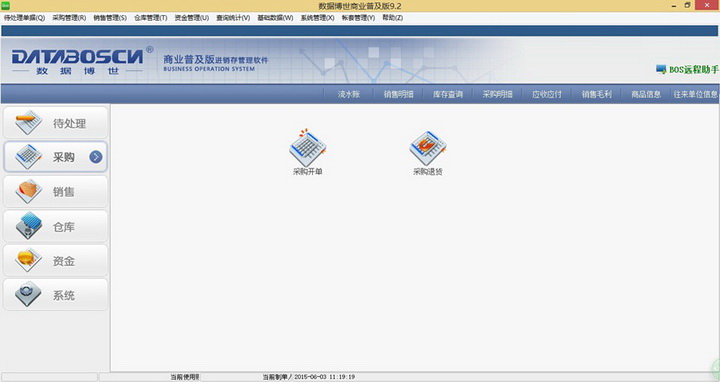This screenshot has height=382, width=720.
Task: Open the 采购开单 purchase order icon
Action: tap(308, 152)
